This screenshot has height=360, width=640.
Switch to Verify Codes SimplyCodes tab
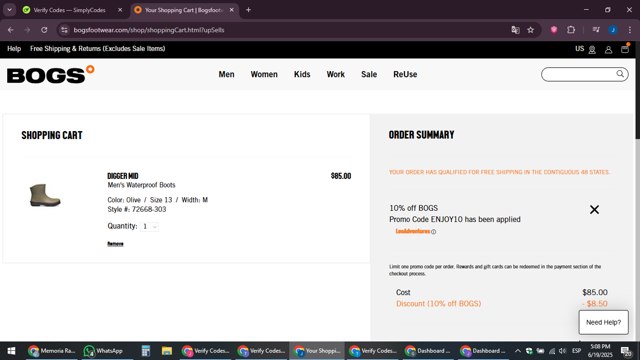pyautogui.click(x=69, y=10)
